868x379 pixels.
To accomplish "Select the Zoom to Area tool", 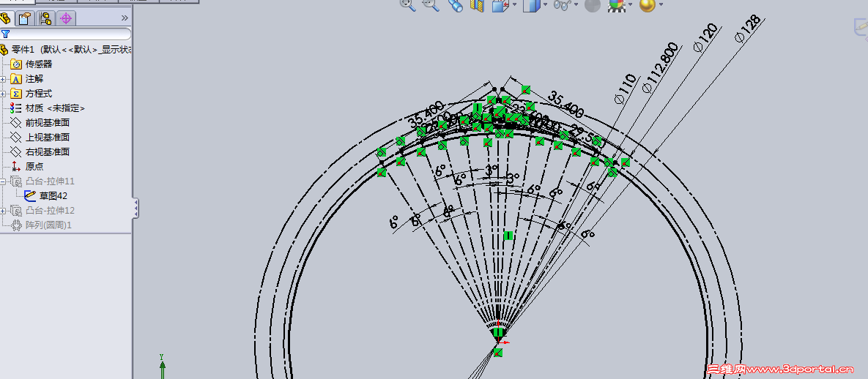I will pos(431,5).
